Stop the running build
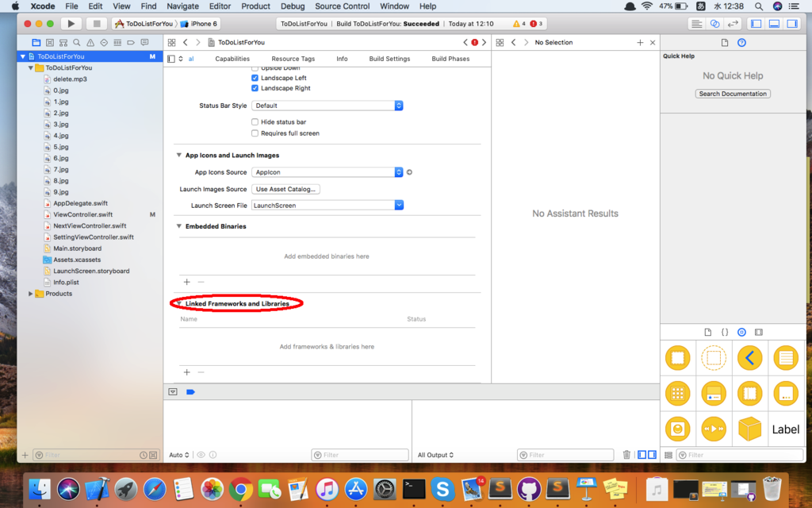 (x=96, y=24)
